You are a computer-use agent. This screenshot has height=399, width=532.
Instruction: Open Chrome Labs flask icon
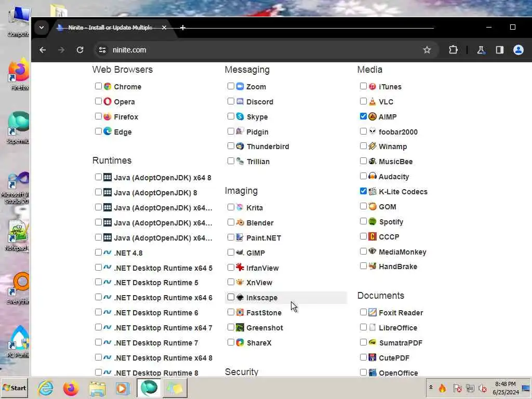[481, 50]
